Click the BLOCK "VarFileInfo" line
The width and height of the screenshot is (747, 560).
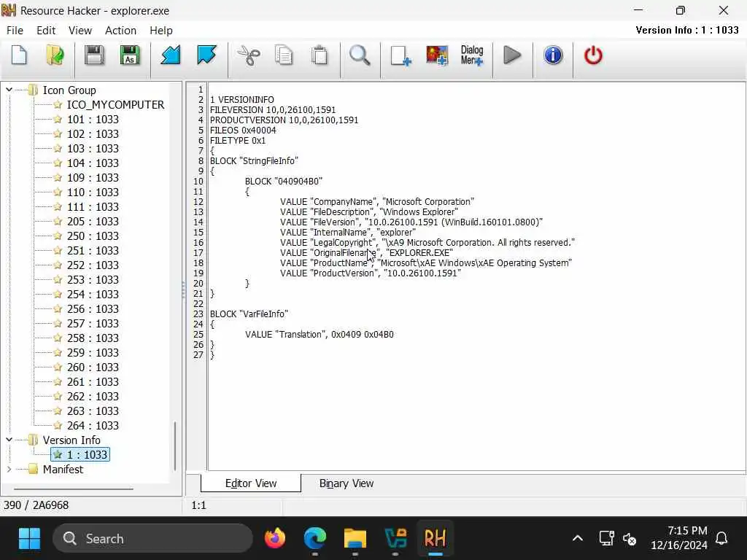pos(249,314)
